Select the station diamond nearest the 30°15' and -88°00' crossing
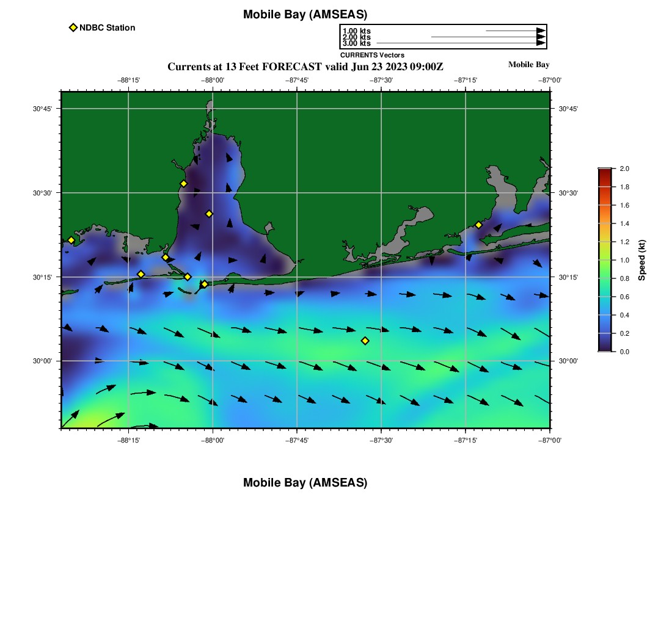 [x=204, y=284]
